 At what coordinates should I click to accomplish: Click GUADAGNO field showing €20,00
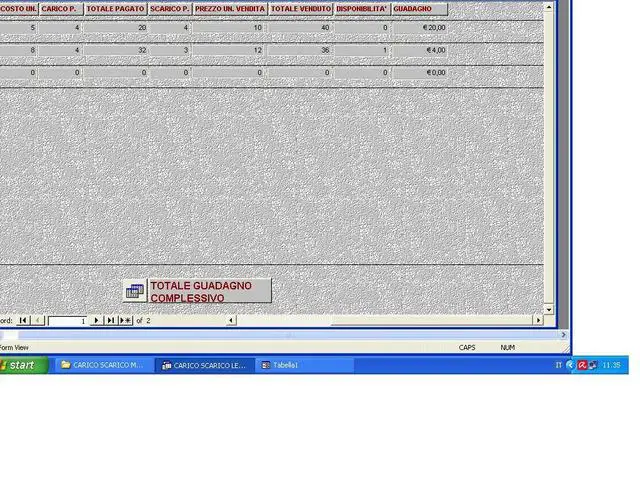click(420, 28)
